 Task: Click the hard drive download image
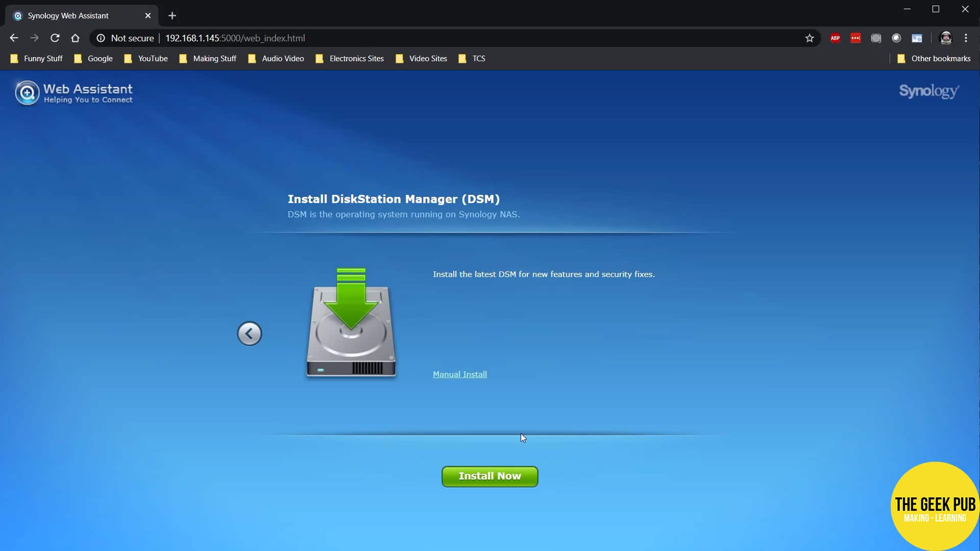point(351,322)
